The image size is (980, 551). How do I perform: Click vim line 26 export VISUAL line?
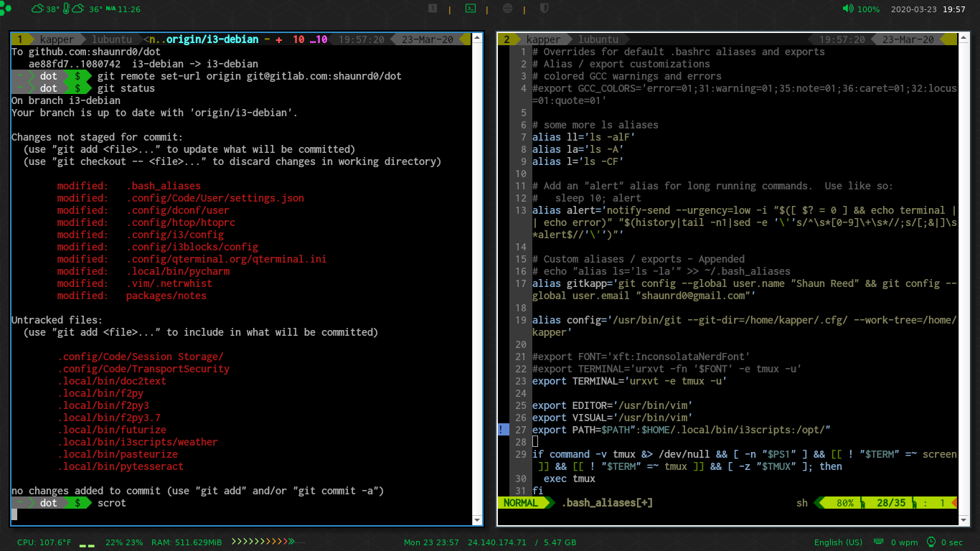coord(613,418)
